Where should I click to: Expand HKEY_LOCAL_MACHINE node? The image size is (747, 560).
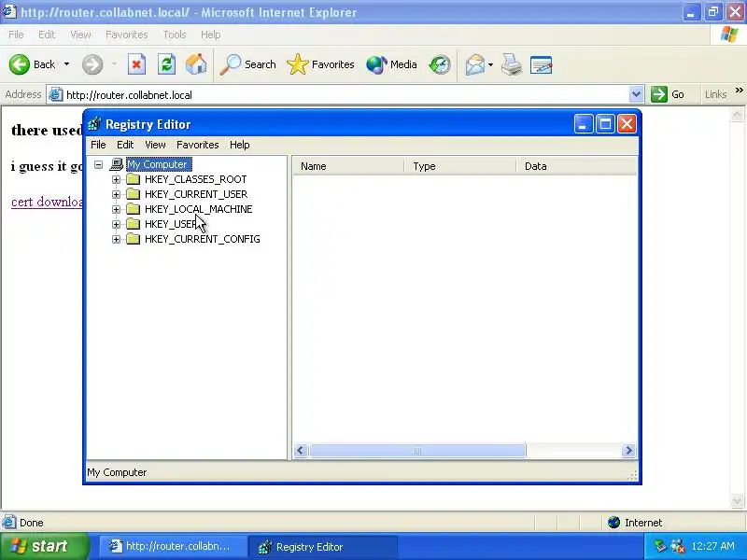(x=116, y=209)
